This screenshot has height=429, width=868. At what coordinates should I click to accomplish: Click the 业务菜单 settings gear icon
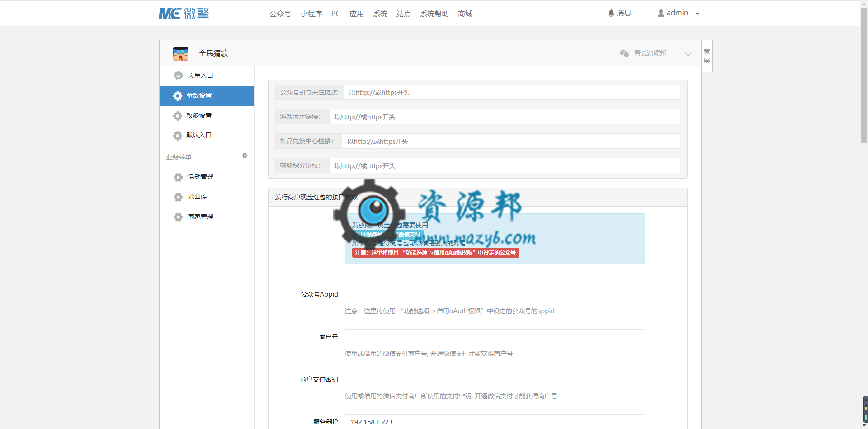[x=245, y=156]
